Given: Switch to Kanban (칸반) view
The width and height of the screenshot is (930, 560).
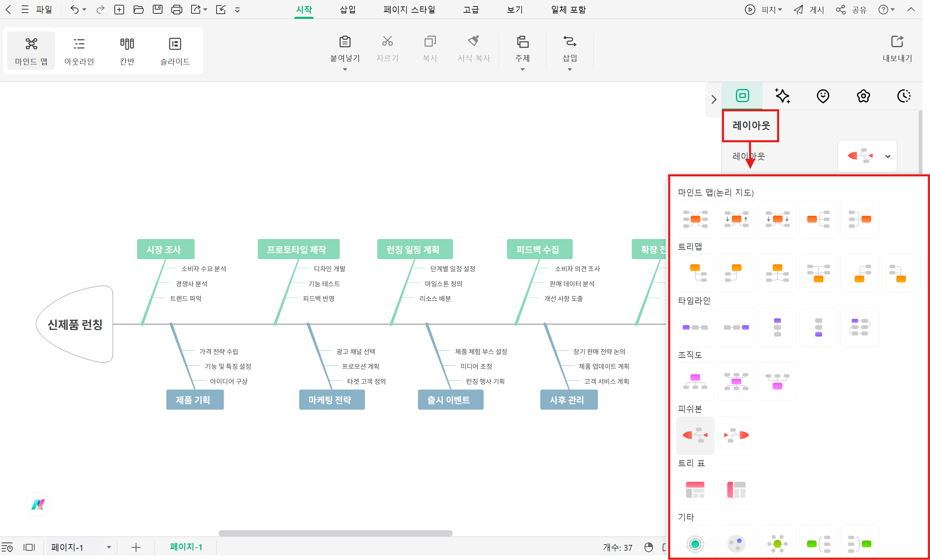Looking at the screenshot, I should [127, 51].
